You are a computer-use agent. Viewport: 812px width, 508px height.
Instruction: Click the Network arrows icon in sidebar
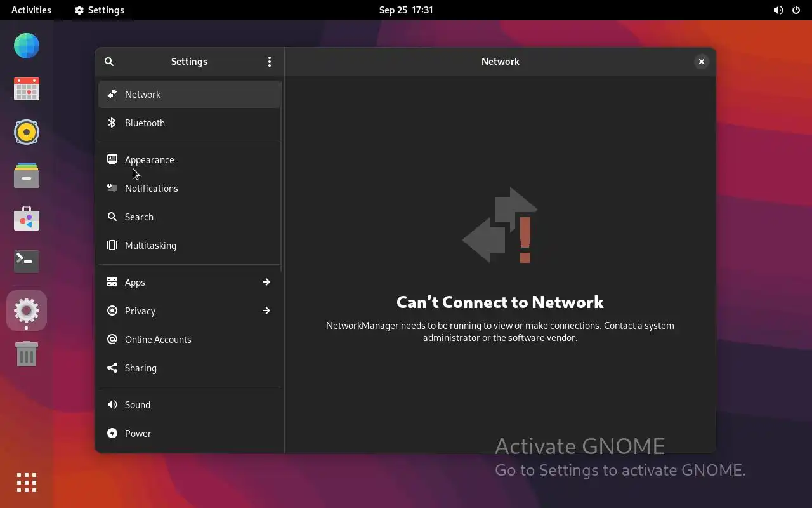point(112,94)
